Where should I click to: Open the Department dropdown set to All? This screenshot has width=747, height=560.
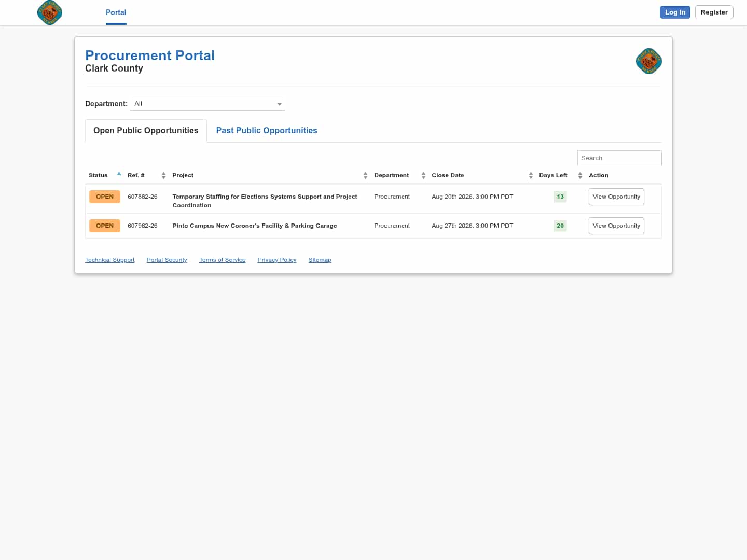tap(208, 104)
